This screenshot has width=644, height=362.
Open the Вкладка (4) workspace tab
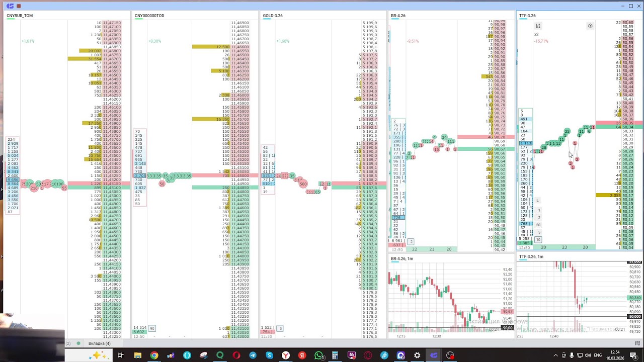click(100, 343)
